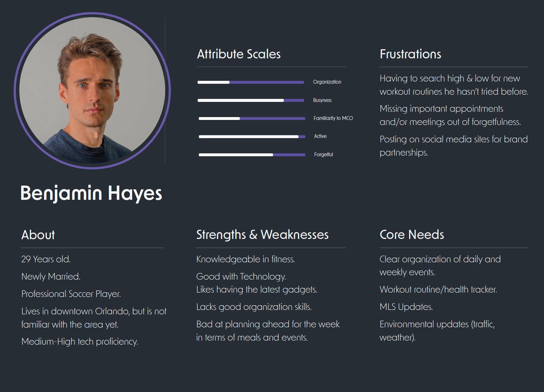Viewport: 544px width, 392px height.
Task: Select the Benjamin Hayes name heading
Action: pyautogui.click(x=91, y=193)
